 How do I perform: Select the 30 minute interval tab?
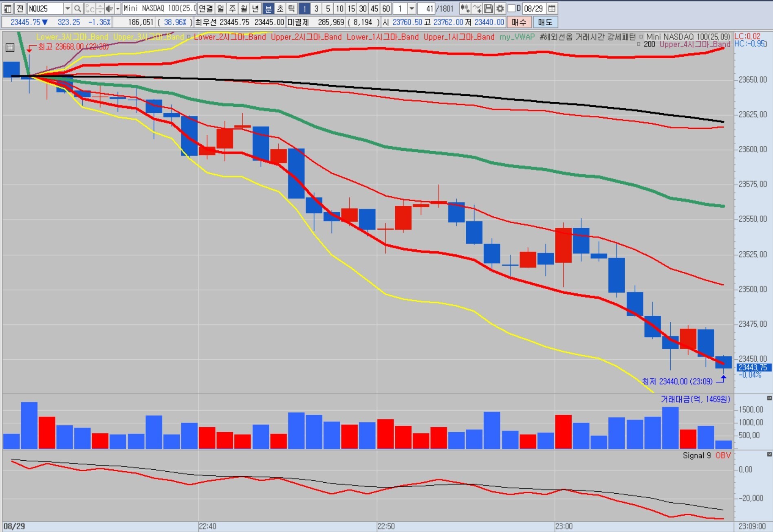(363, 9)
